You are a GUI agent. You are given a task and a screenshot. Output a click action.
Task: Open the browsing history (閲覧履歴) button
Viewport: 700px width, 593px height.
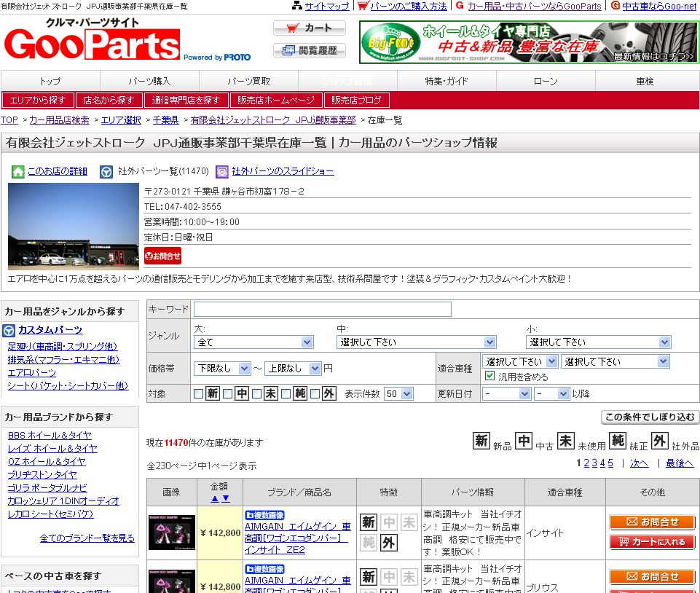click(x=310, y=50)
